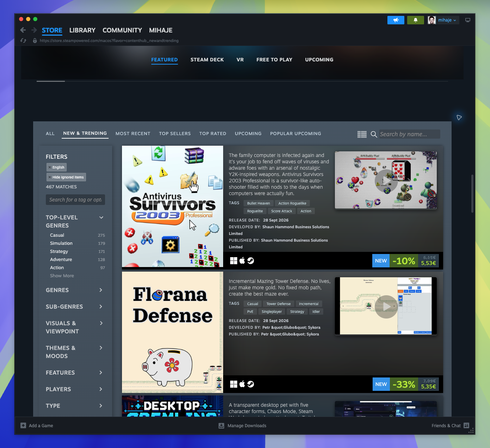This screenshot has width=490, height=448.
Task: Click the magnifier search icon
Action: click(x=374, y=134)
